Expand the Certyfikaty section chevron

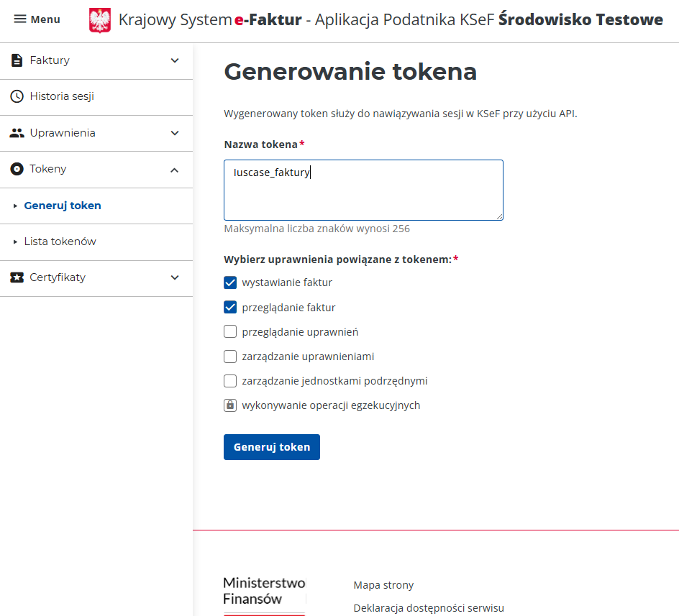click(175, 277)
